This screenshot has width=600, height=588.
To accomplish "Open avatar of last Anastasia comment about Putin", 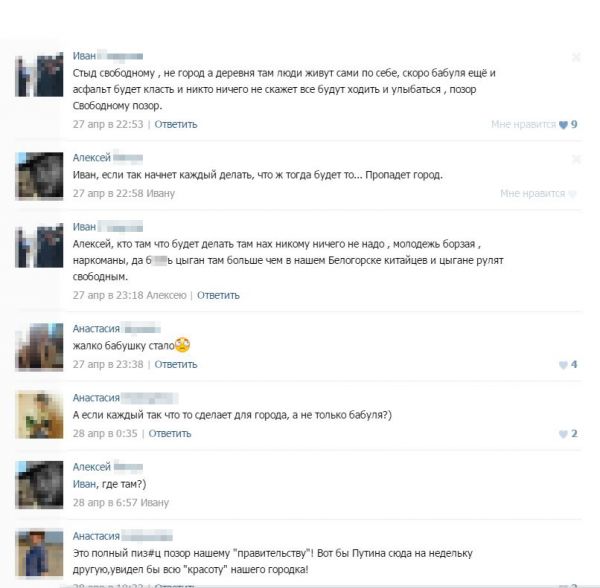I will tap(39, 553).
